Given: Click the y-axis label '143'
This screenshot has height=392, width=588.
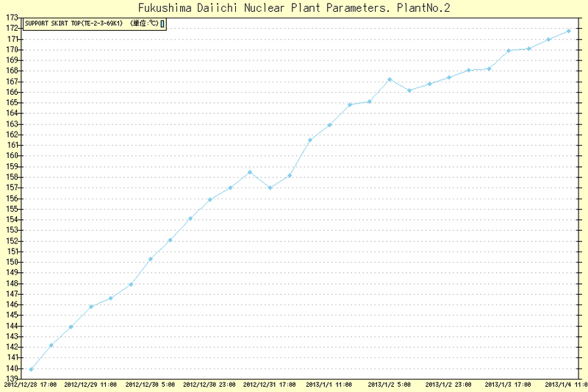Looking at the screenshot, I should [12, 337].
